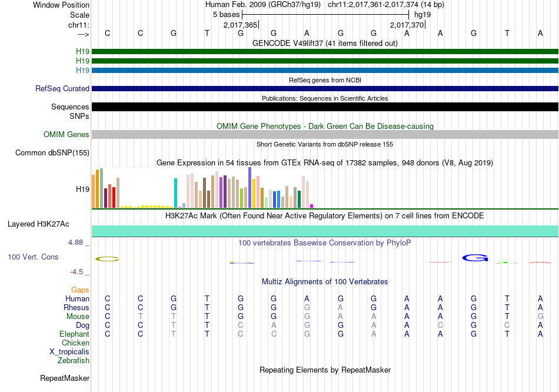
Task: Click the Gaps label in Multiz alignment
Action: [80, 290]
